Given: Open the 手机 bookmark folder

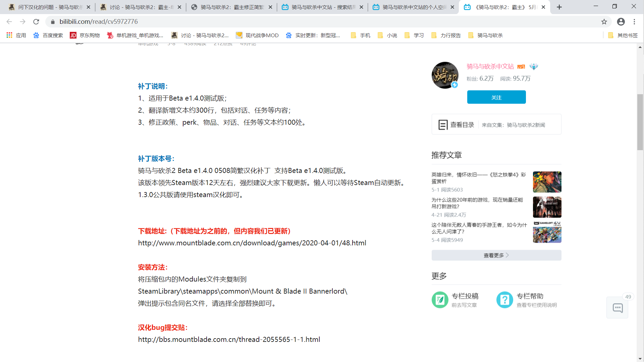Looking at the screenshot, I should coord(360,35).
